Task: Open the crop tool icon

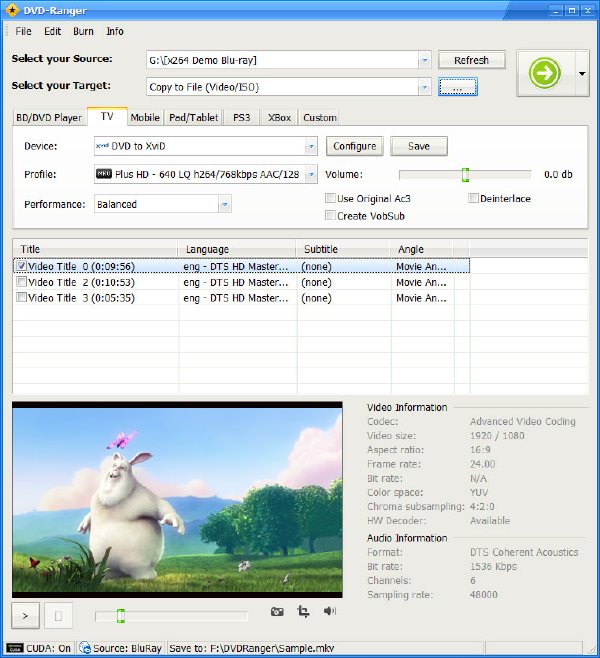Action: click(303, 611)
